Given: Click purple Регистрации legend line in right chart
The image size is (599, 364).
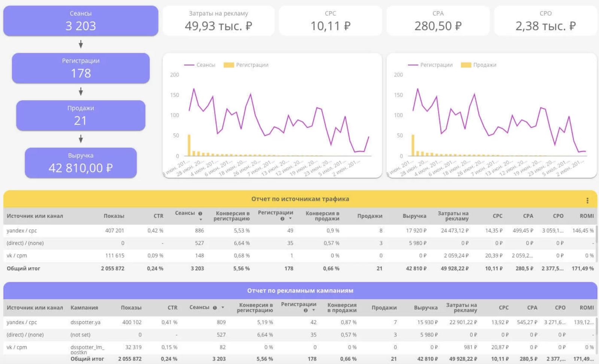Looking at the screenshot, I should pos(413,65).
